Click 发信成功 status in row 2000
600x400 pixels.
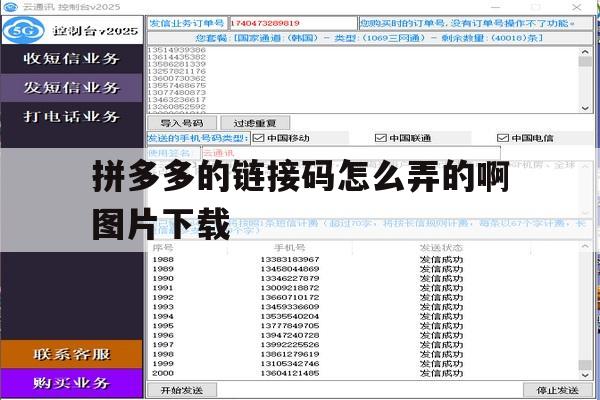(x=441, y=373)
